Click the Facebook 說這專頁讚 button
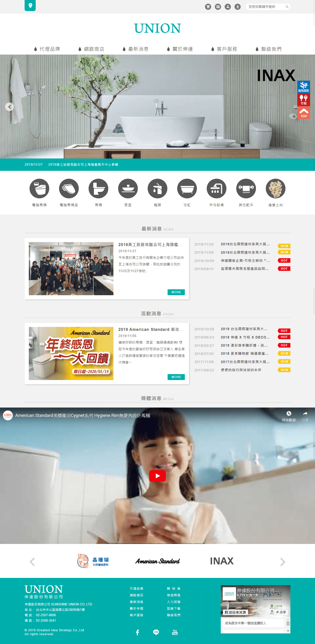 coord(235,612)
